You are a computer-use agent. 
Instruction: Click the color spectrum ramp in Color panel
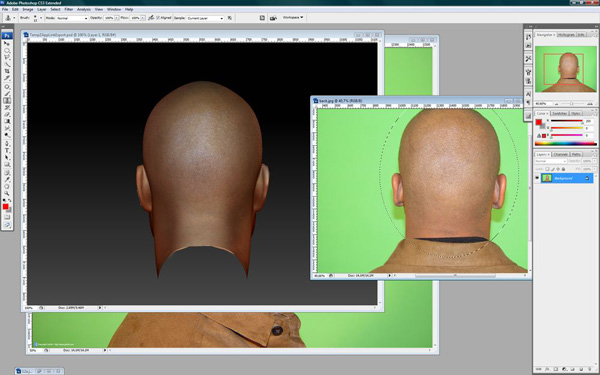point(566,143)
